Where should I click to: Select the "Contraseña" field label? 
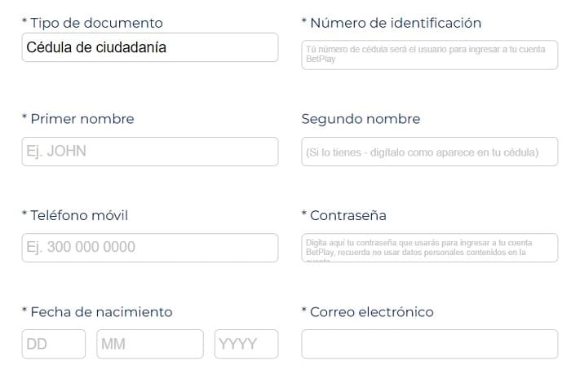348,215
